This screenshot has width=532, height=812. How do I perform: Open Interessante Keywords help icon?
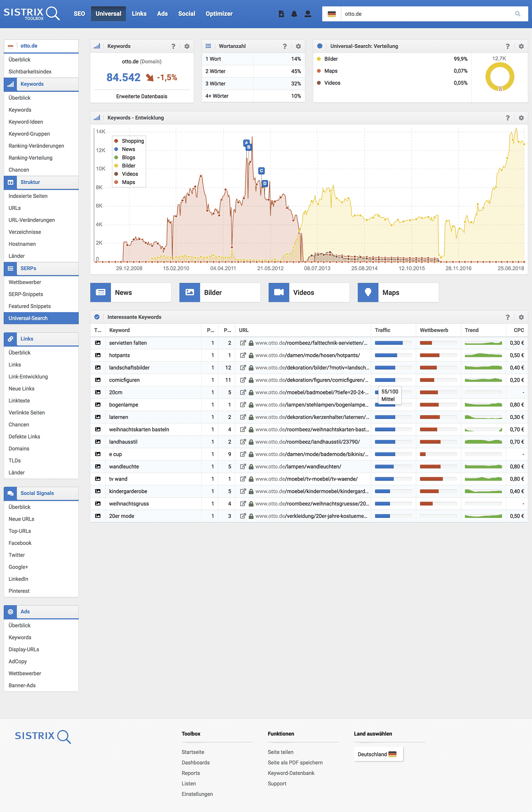[x=508, y=317]
